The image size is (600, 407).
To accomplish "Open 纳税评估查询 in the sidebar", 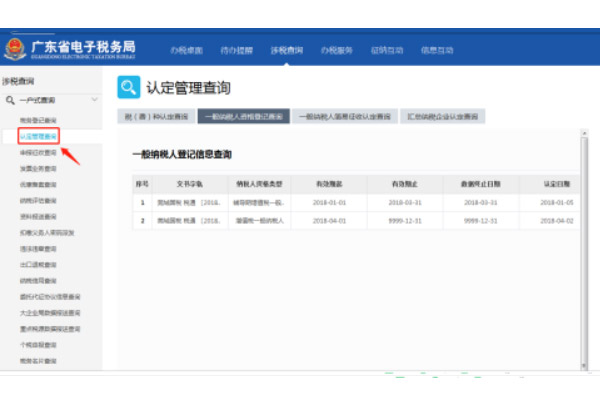I will coord(38,201).
